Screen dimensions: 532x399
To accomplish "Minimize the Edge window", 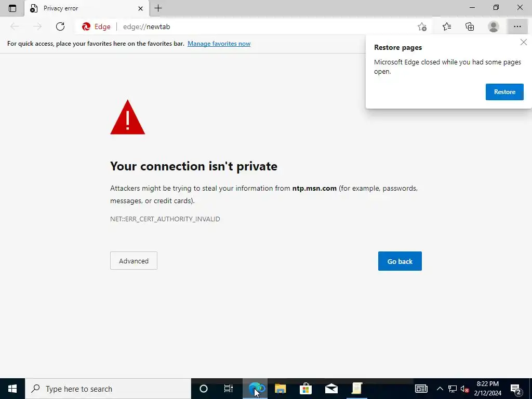I will point(472,7).
